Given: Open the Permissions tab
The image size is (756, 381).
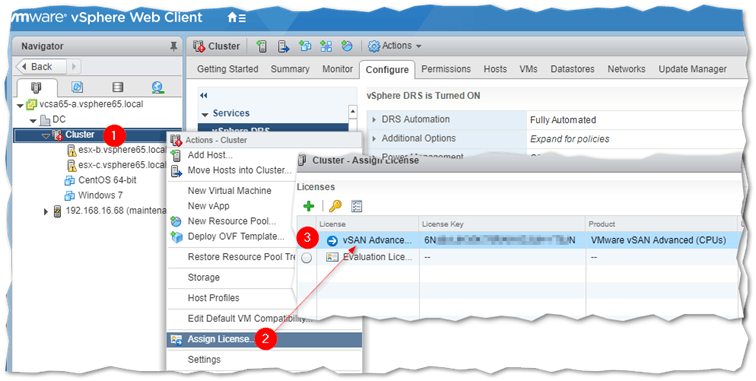Looking at the screenshot, I should (446, 69).
